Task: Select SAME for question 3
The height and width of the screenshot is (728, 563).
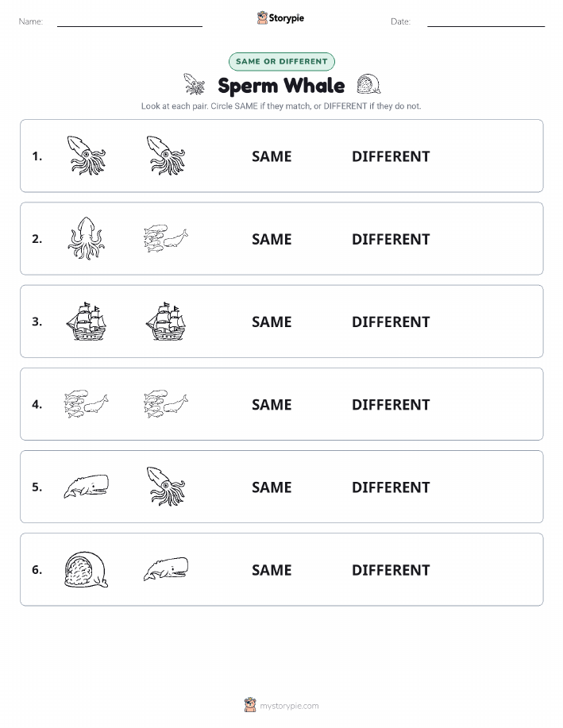Action: click(x=272, y=322)
